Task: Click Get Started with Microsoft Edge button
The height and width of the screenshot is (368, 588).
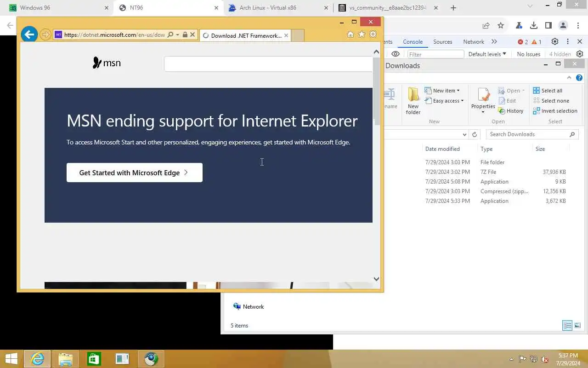Action: (x=134, y=172)
